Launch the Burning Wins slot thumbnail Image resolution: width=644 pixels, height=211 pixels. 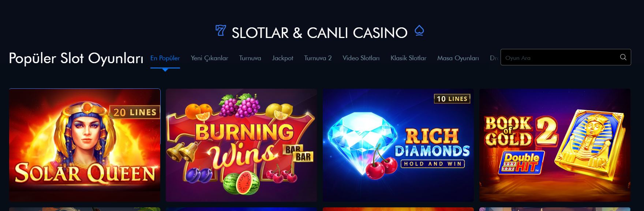[x=241, y=145]
